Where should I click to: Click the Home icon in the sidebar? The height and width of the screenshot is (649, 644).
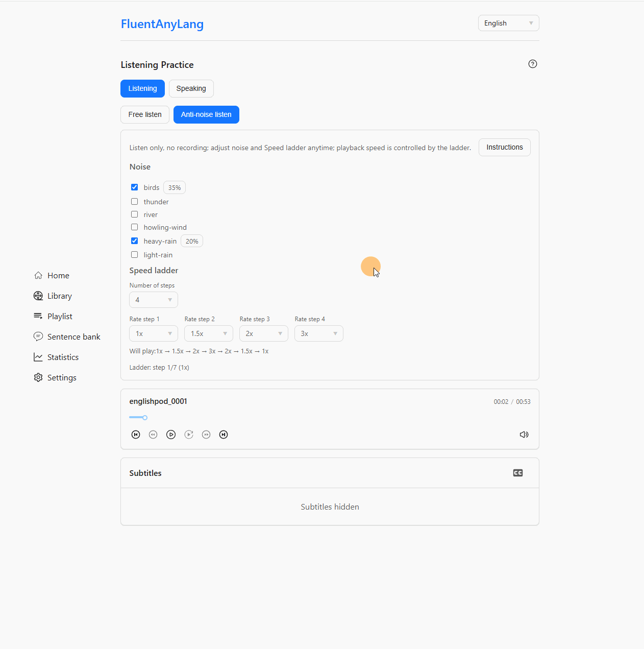point(38,275)
